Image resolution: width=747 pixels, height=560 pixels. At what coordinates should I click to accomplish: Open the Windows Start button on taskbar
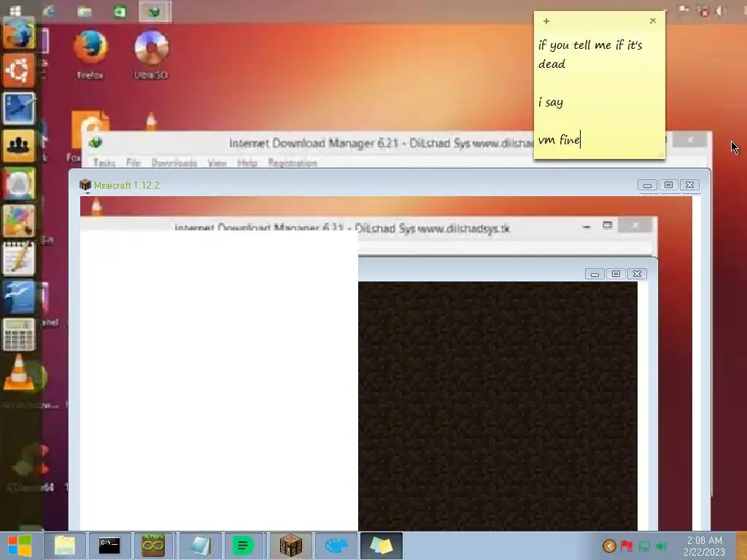point(20,545)
